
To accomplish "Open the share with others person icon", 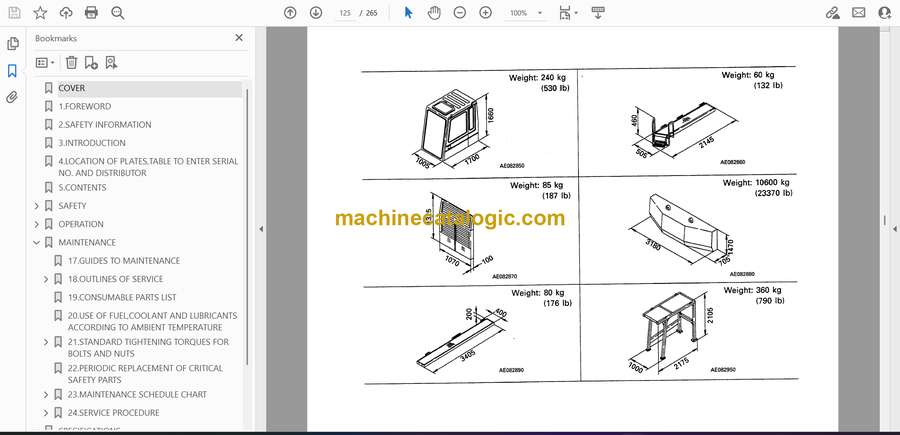I will (x=885, y=13).
